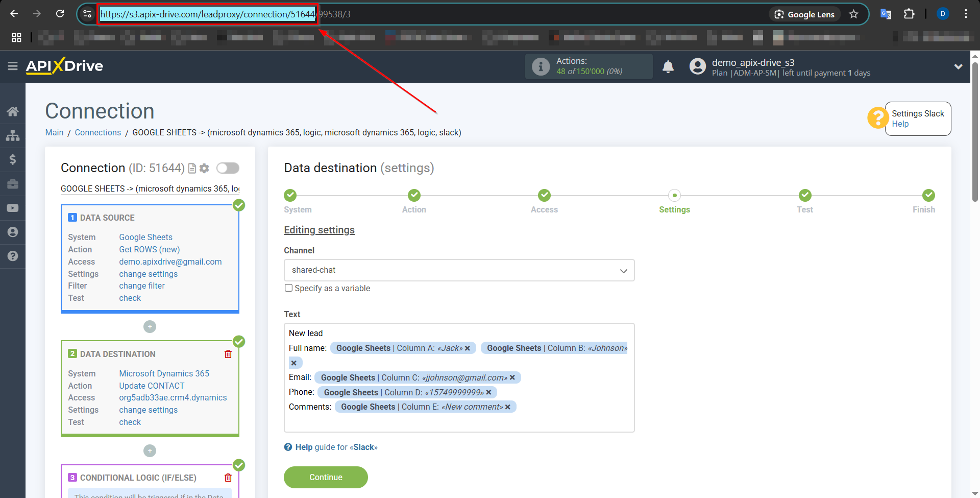Screen dimensions: 980x498
Task: Reload the page with the refresh icon
Action: point(60,14)
